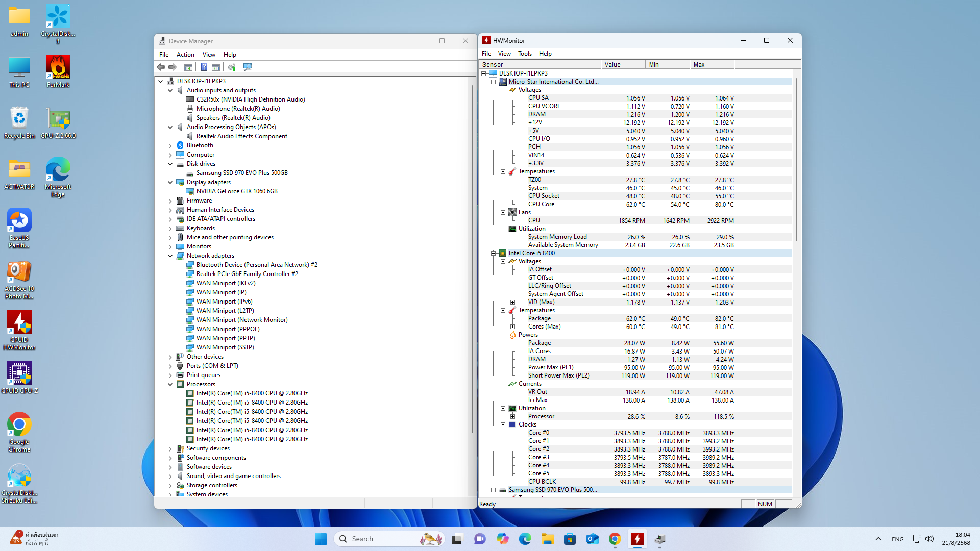
Task: Collapse the Network adapters category
Action: (170, 256)
